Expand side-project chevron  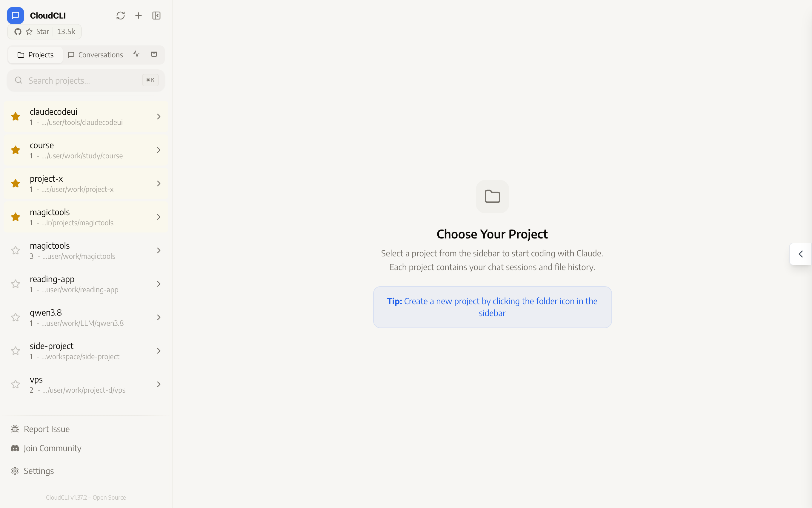[159, 351]
